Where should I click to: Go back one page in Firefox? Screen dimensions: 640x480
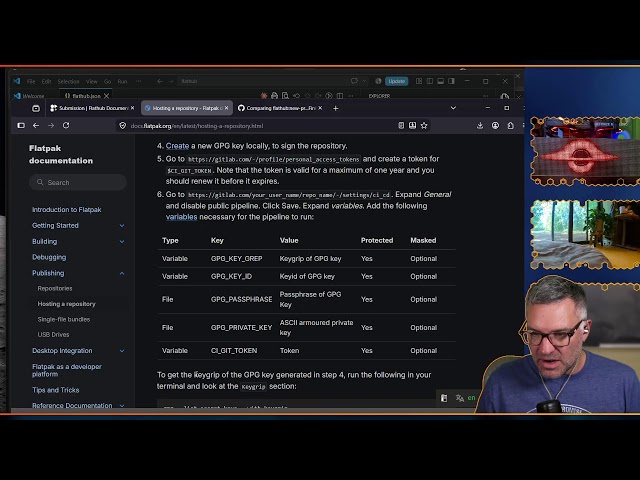36,125
